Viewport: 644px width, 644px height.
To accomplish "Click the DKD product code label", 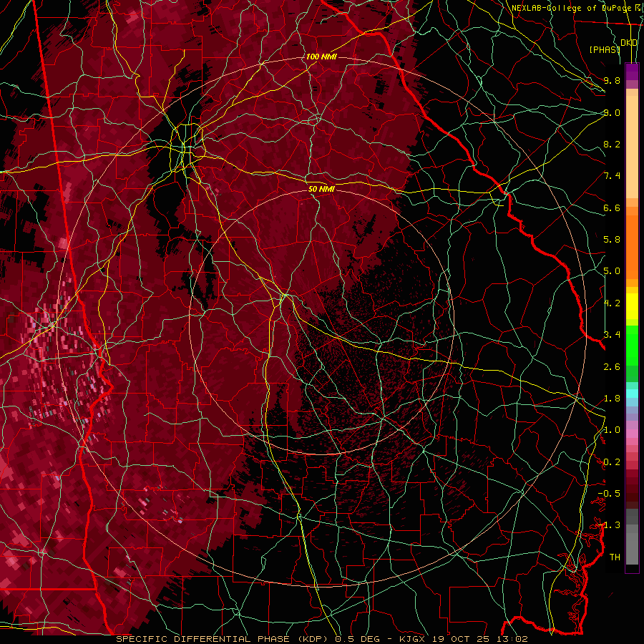I will pos(629,43).
